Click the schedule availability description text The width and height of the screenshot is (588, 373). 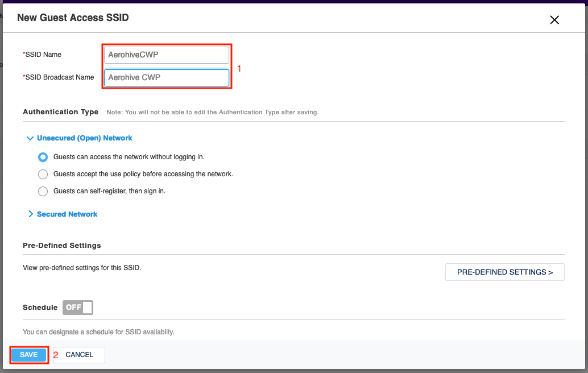point(98,332)
